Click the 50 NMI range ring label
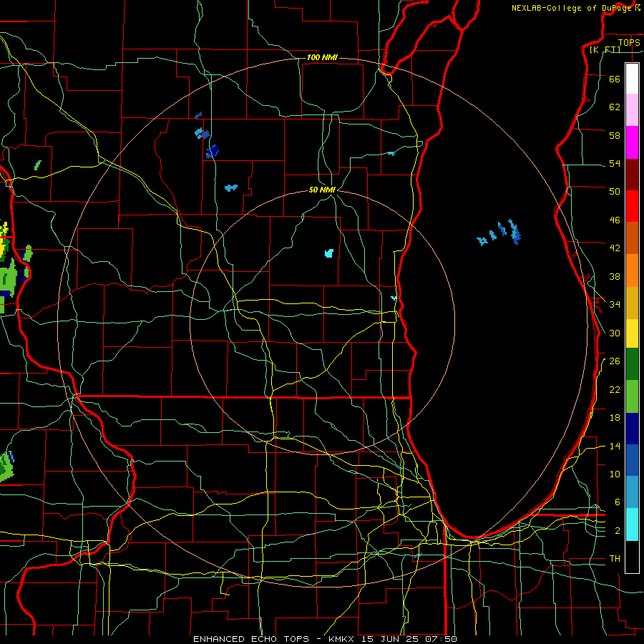Screen dimensions: 644x644 coord(322,190)
